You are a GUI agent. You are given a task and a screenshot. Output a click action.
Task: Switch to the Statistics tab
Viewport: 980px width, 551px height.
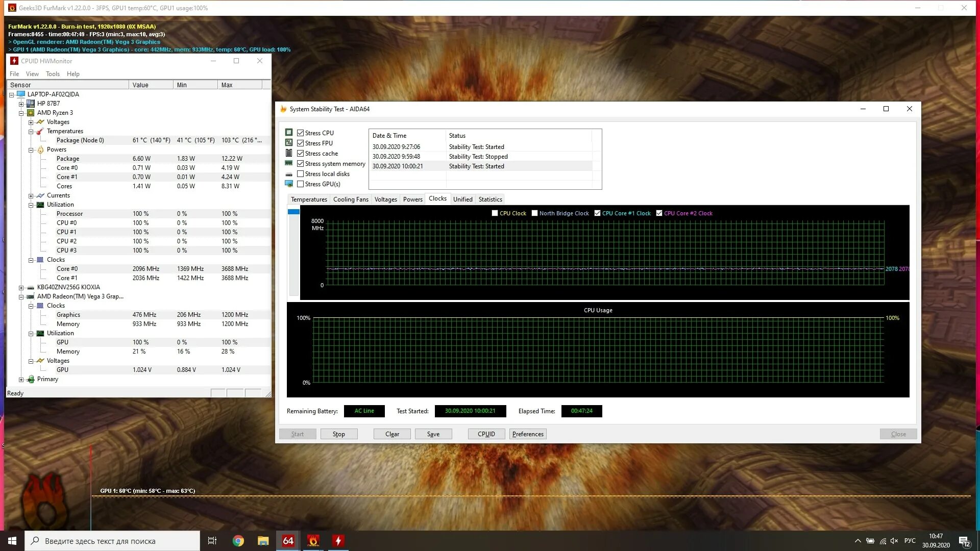pyautogui.click(x=490, y=199)
